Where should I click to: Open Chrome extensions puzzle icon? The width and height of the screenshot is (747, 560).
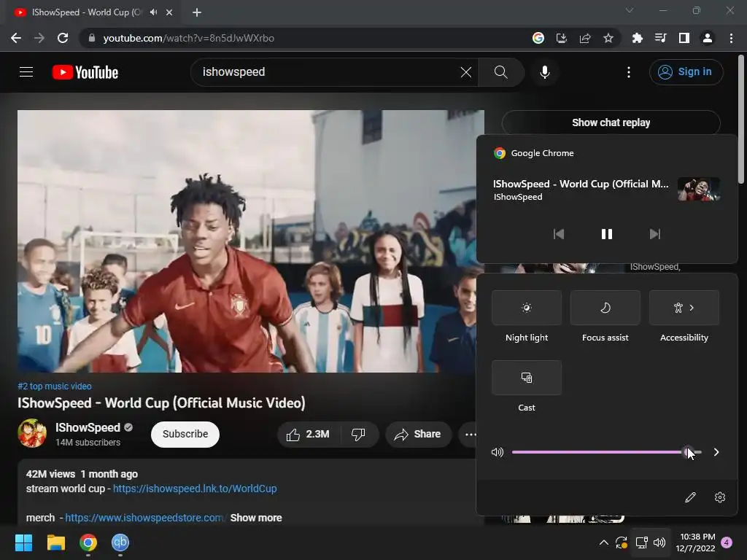tap(637, 38)
